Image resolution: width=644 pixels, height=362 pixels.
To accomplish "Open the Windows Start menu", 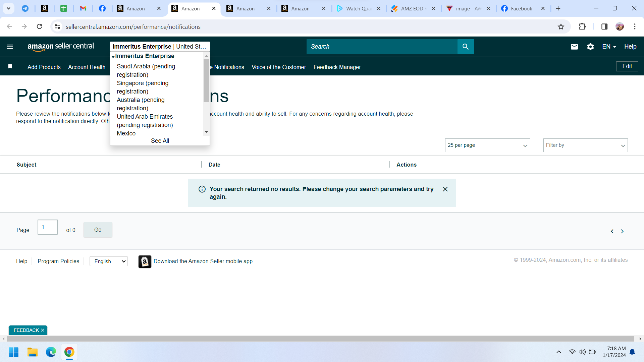I will tap(13, 352).
